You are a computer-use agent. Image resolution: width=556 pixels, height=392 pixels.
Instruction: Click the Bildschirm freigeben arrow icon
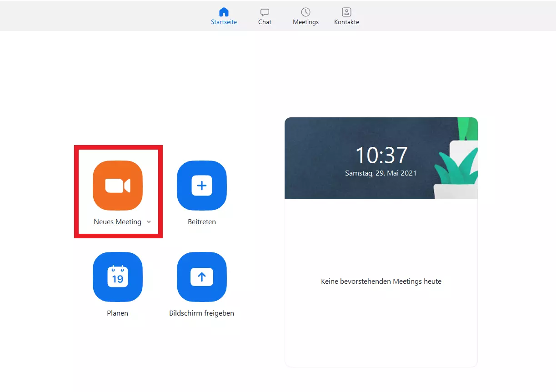coord(202,277)
